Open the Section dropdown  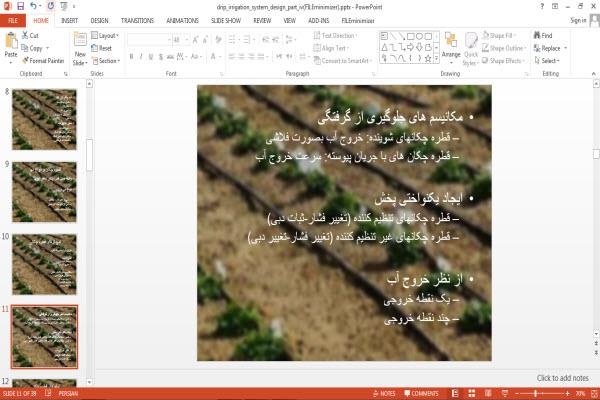tap(106, 60)
